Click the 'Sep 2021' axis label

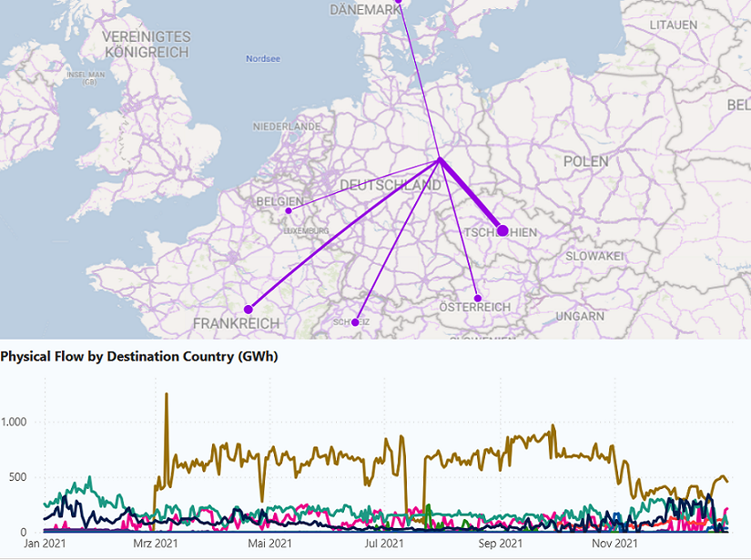point(500,544)
